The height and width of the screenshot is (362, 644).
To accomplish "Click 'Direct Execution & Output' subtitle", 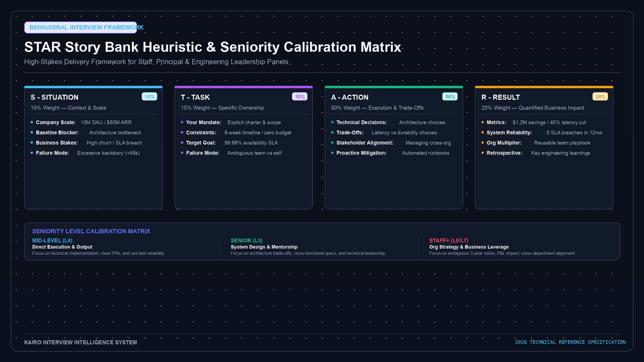I will pyautogui.click(x=62, y=247).
